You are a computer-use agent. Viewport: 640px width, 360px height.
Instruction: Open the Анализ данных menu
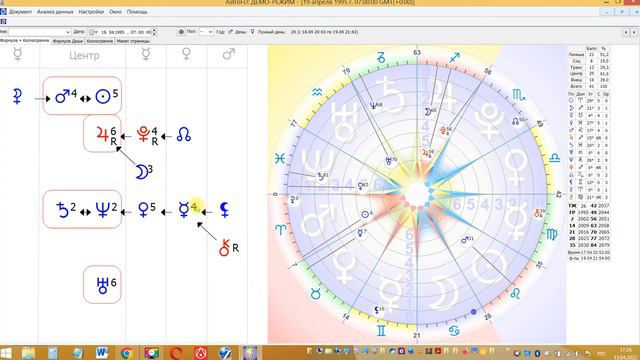(x=55, y=12)
